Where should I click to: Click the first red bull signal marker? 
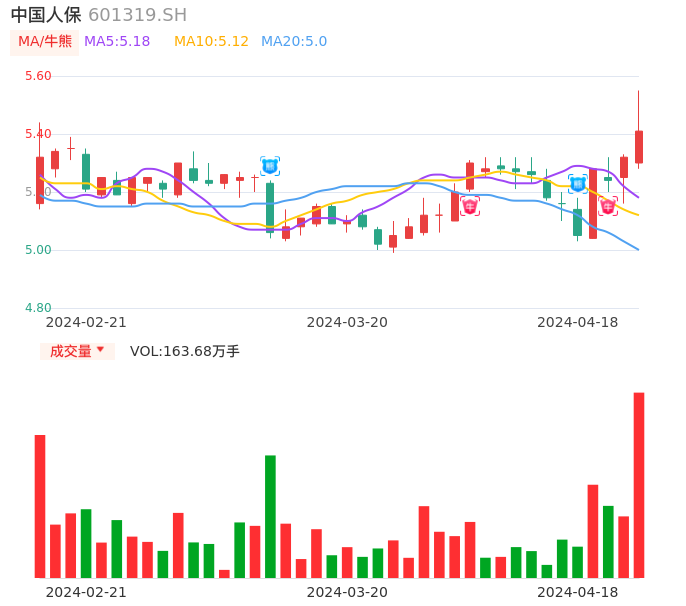point(470,206)
